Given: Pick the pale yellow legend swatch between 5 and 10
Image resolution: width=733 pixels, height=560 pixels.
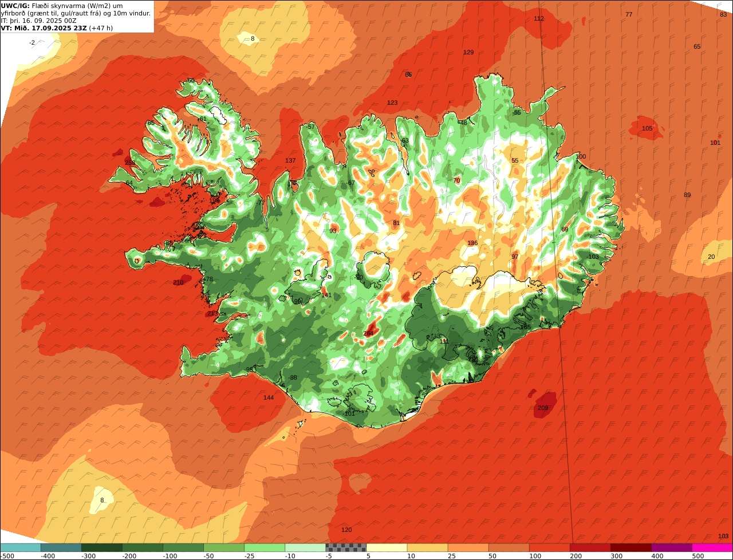Looking at the screenshot, I should 387,547.
